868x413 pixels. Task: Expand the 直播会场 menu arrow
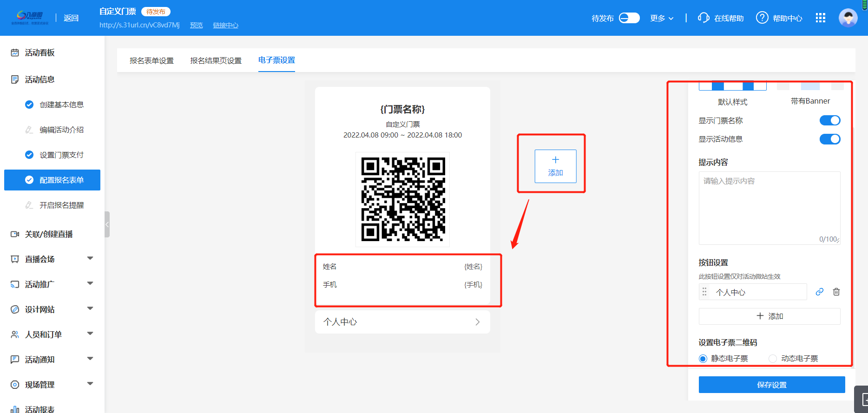click(90, 258)
